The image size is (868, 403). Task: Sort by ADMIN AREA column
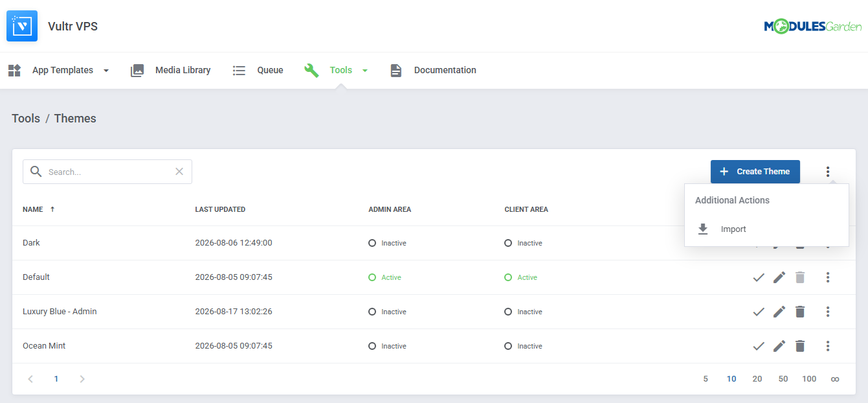[x=390, y=209]
